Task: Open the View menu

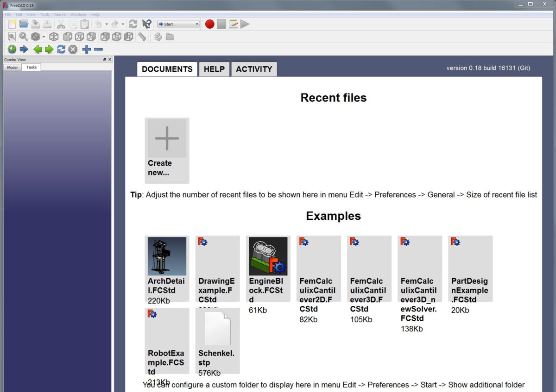Action: point(31,15)
